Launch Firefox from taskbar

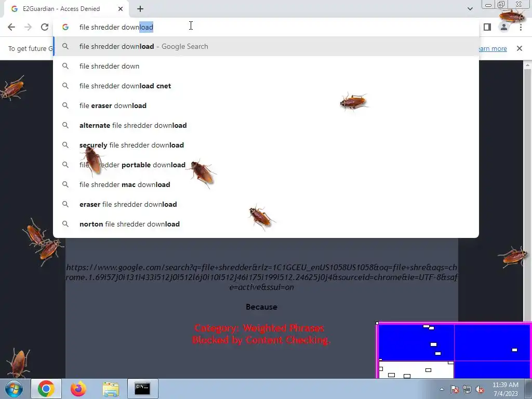tap(78, 389)
